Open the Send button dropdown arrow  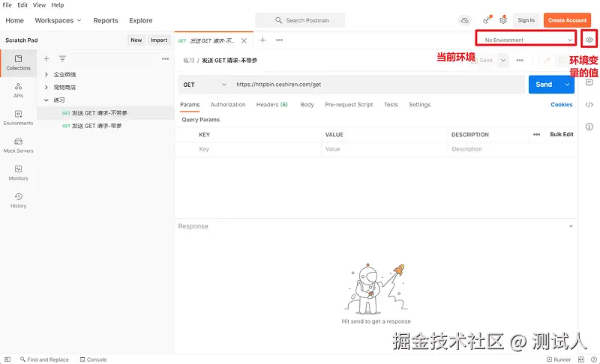567,85
